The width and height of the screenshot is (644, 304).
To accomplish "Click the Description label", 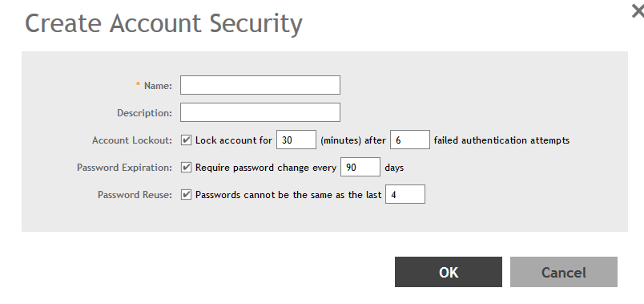I will (x=144, y=113).
